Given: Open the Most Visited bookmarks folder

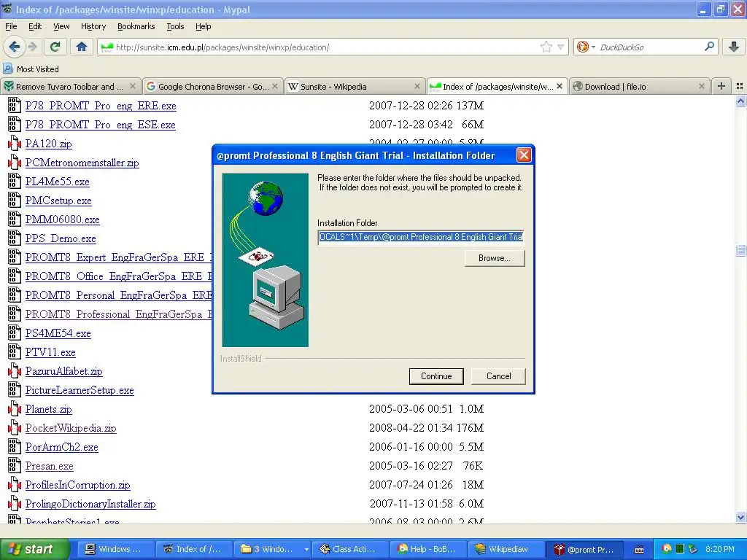Looking at the screenshot, I should click(31, 69).
